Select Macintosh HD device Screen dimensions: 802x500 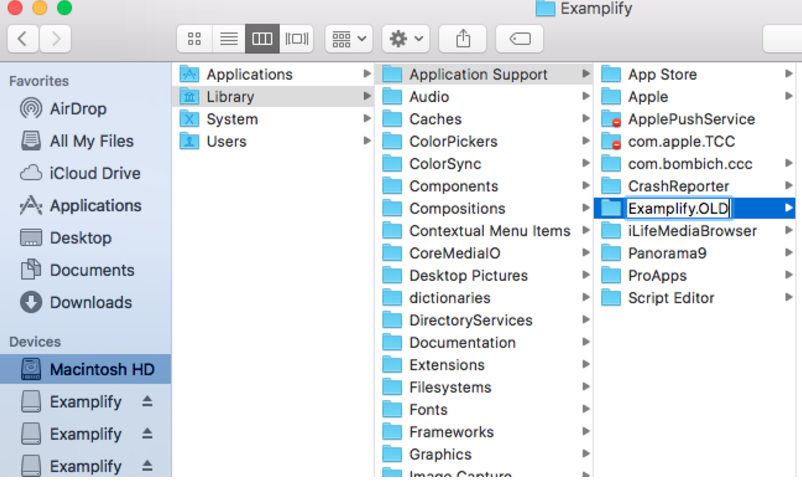85,369
